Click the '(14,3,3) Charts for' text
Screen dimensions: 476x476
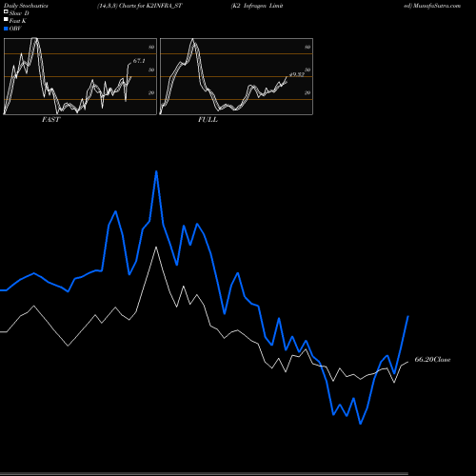tap(121, 6)
